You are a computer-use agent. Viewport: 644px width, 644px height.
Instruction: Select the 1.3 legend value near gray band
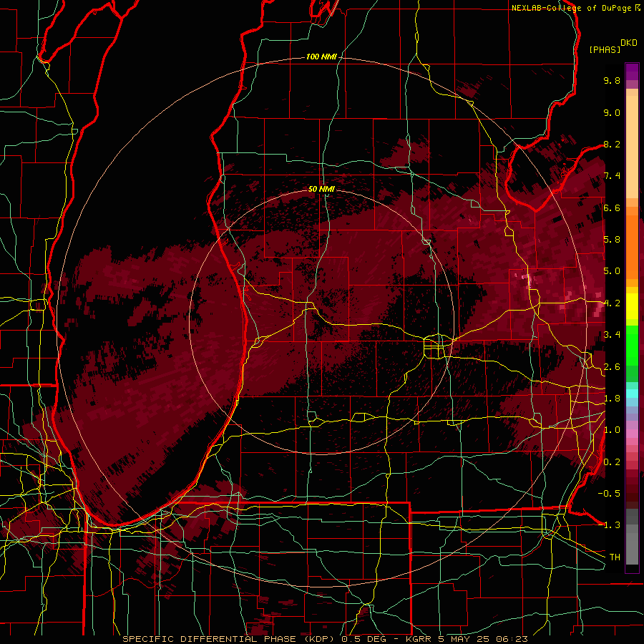(612, 525)
